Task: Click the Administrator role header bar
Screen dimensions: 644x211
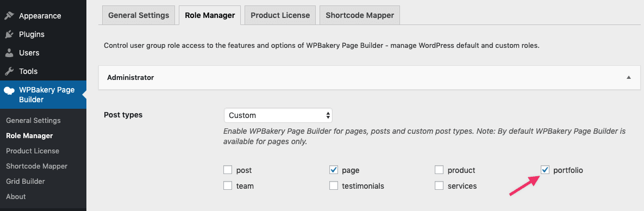Action: (369, 77)
